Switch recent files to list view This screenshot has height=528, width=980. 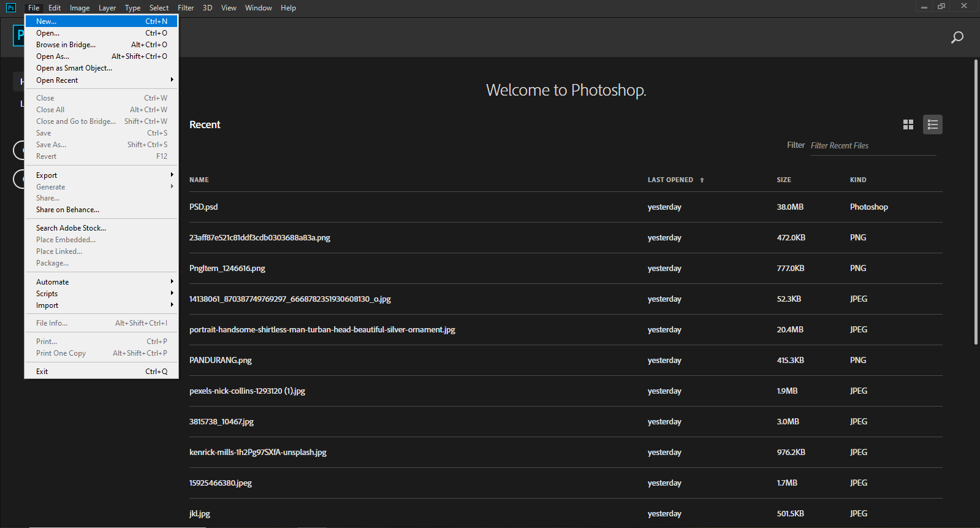(x=933, y=124)
